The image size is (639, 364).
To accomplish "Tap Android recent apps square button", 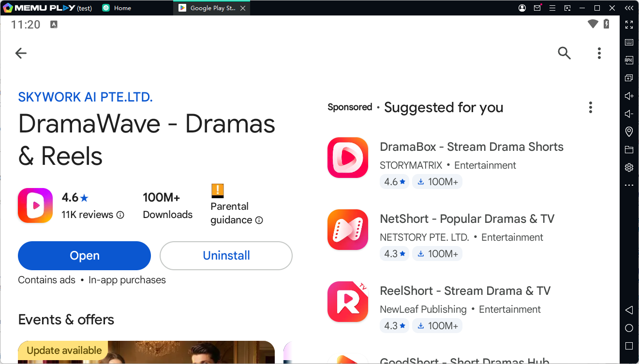I will [629, 346].
